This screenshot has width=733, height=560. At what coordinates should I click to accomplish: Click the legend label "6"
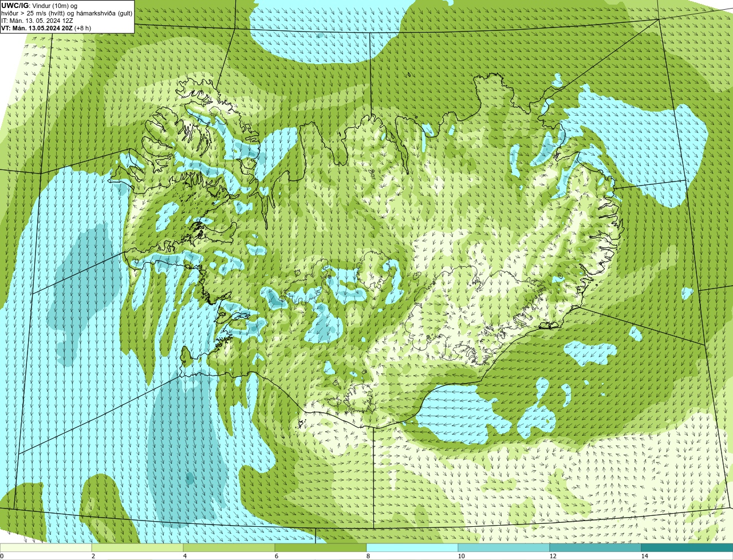click(x=276, y=556)
